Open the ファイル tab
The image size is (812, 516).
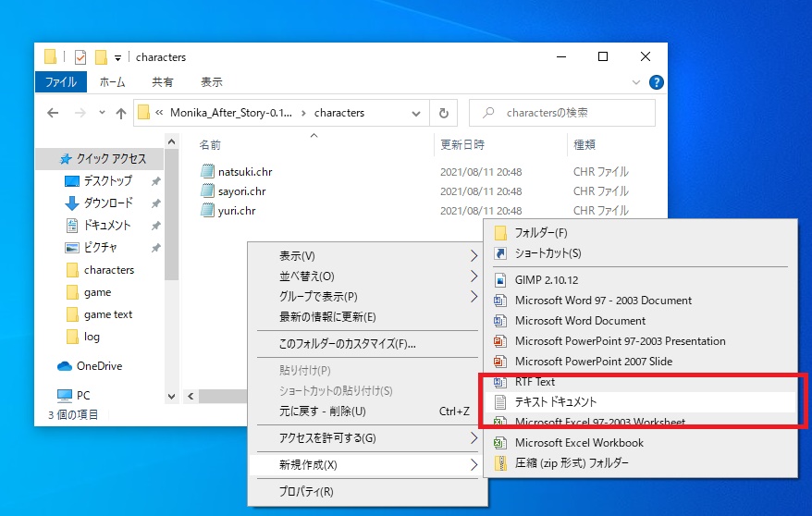(x=61, y=81)
